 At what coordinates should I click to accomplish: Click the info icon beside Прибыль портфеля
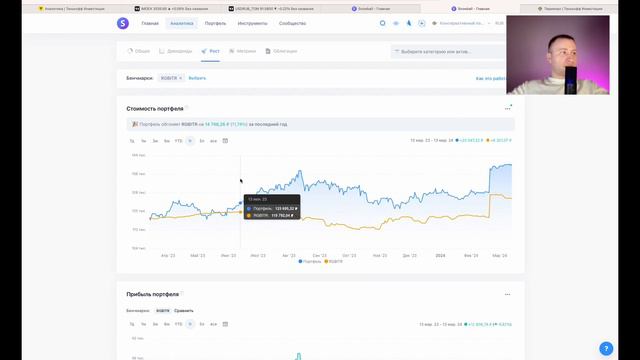(x=182, y=294)
